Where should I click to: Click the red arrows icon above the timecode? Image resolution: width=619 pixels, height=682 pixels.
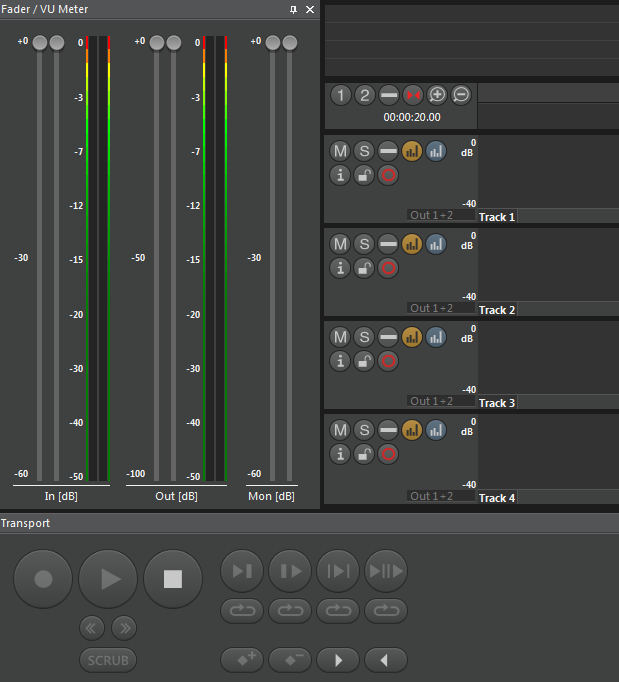click(x=413, y=95)
